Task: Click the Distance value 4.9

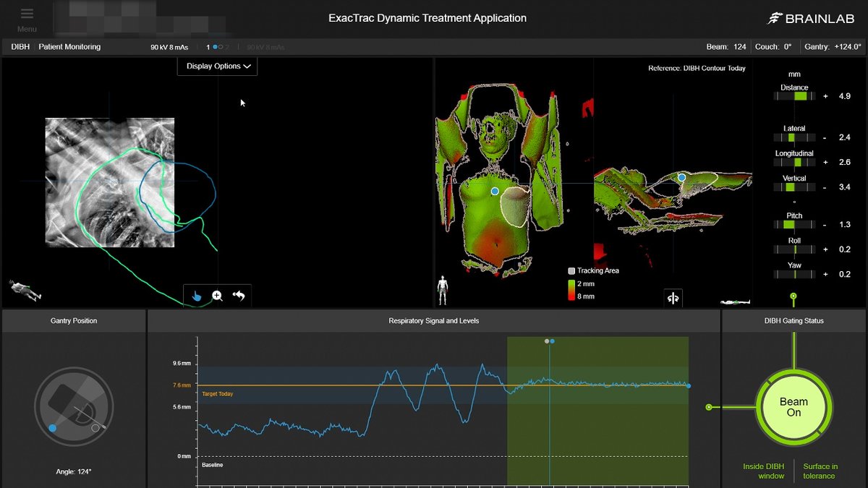Action: click(844, 96)
